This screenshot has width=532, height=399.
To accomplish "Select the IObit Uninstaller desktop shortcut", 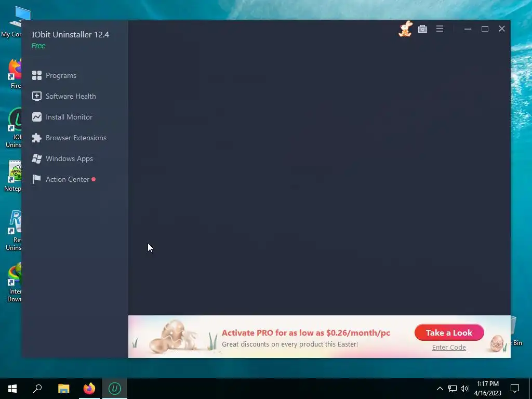I will (14, 128).
